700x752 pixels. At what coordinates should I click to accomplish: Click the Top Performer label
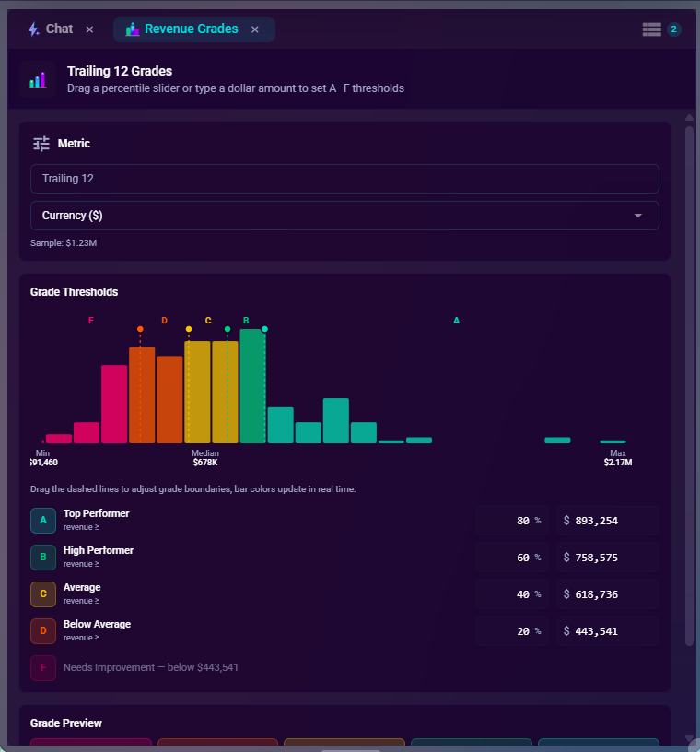(x=97, y=513)
